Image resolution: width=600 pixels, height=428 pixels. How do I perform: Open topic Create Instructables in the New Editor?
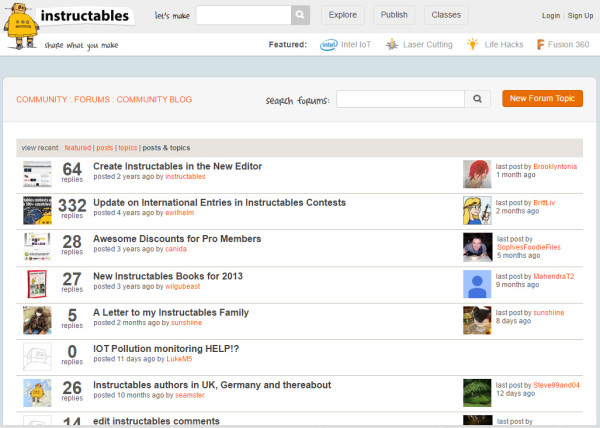point(178,166)
